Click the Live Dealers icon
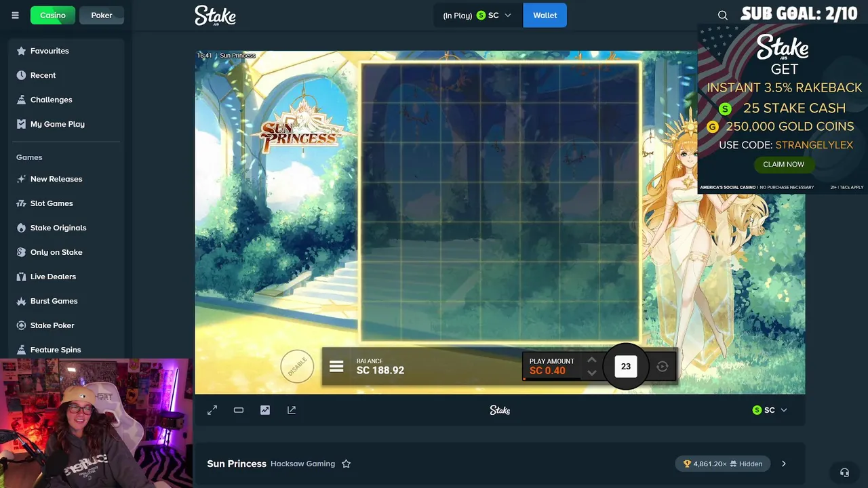This screenshot has height=488, width=868. [x=21, y=277]
